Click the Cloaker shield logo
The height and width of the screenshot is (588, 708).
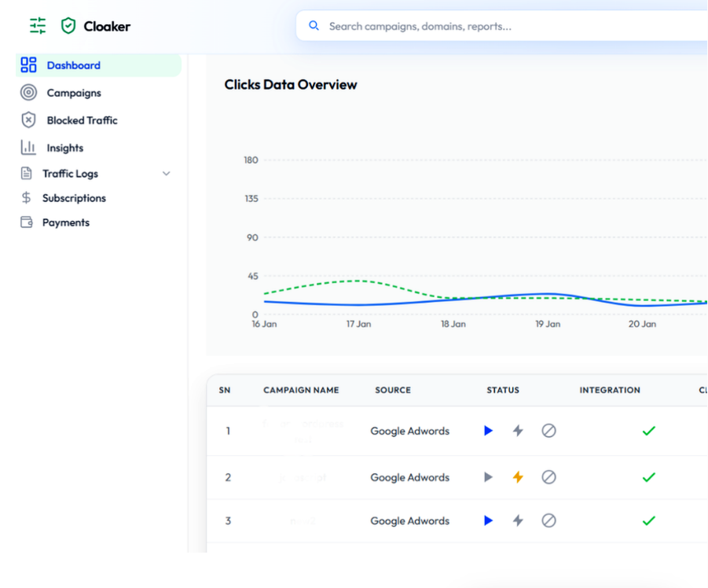point(68,26)
